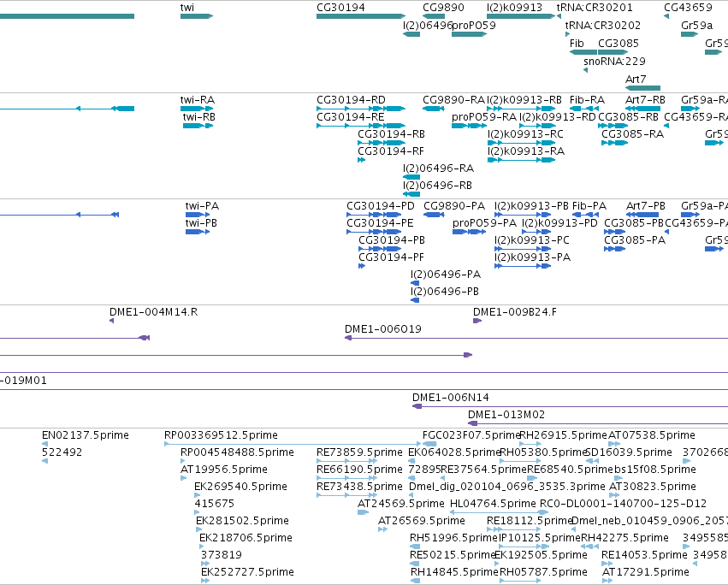Click EST AT24569.5prime
Image resolution: width=728 pixels, height=585 pixels.
(400, 504)
